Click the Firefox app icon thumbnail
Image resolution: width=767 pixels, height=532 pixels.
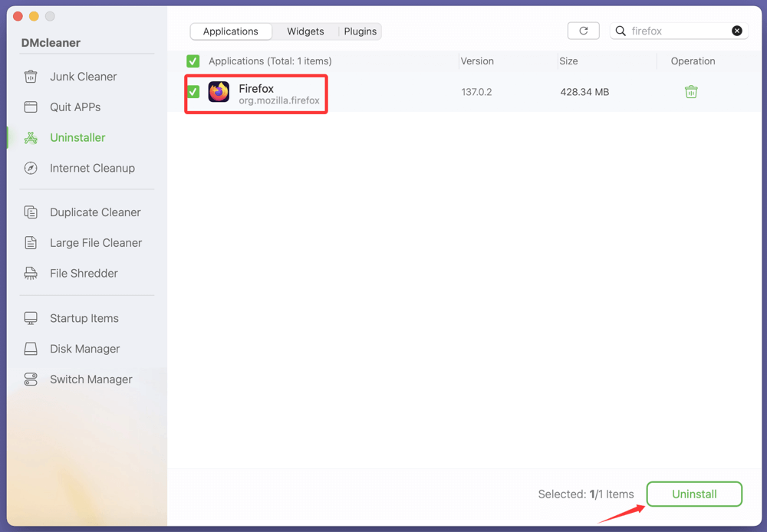coord(219,91)
